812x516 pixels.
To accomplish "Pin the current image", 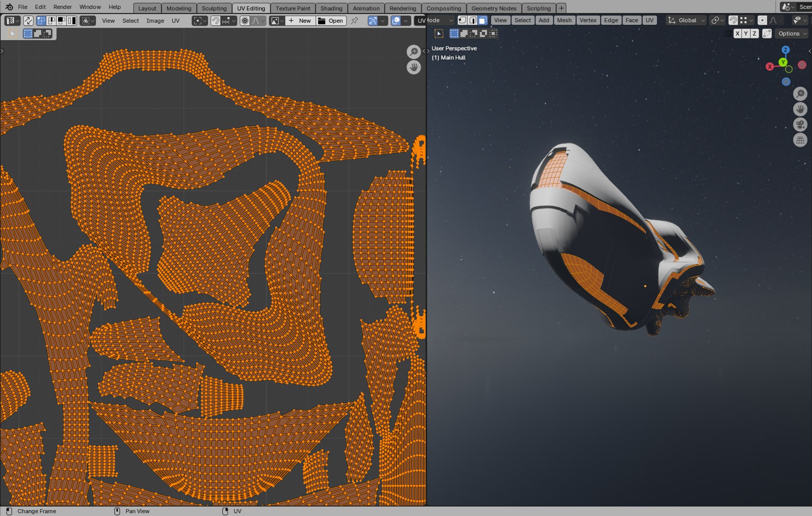I will tap(354, 21).
